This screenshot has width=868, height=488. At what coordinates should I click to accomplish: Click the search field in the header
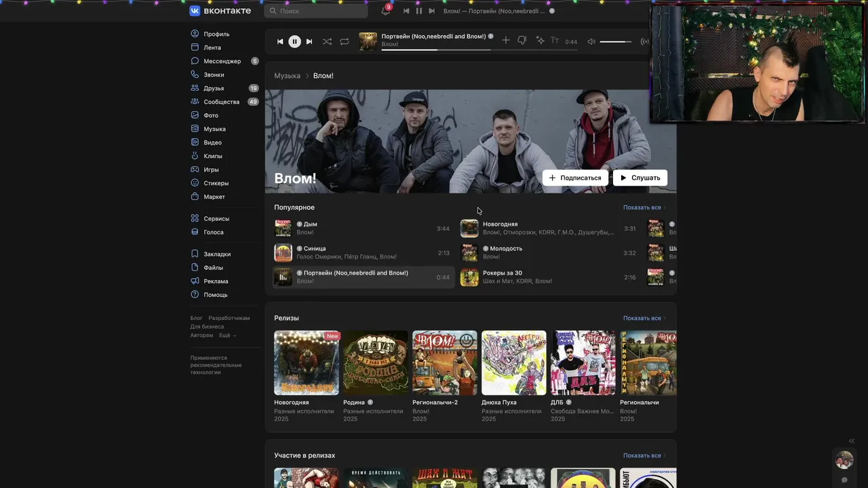click(x=316, y=11)
